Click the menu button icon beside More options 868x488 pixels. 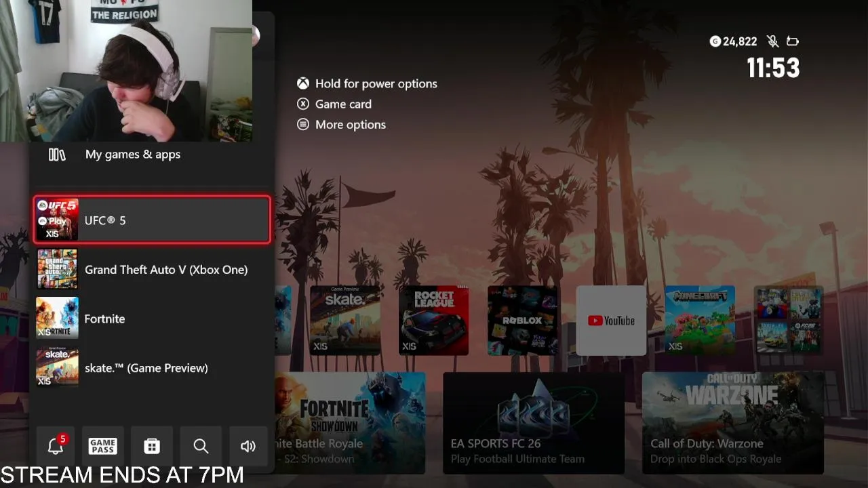(303, 124)
